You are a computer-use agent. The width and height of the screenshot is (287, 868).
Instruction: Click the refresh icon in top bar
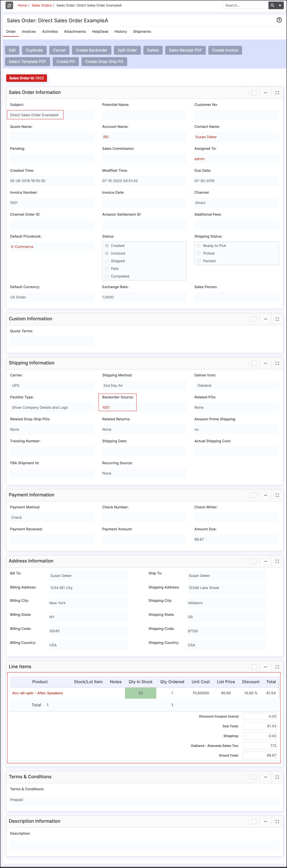pos(9,5)
